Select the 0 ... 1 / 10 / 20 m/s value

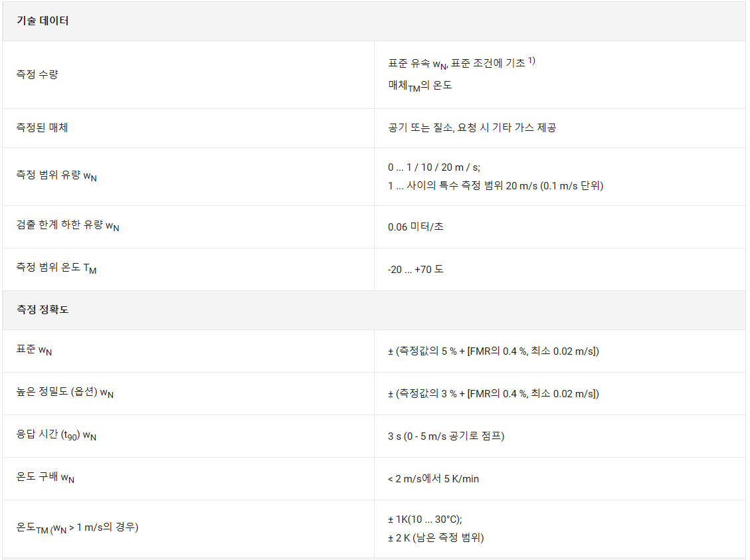(434, 167)
